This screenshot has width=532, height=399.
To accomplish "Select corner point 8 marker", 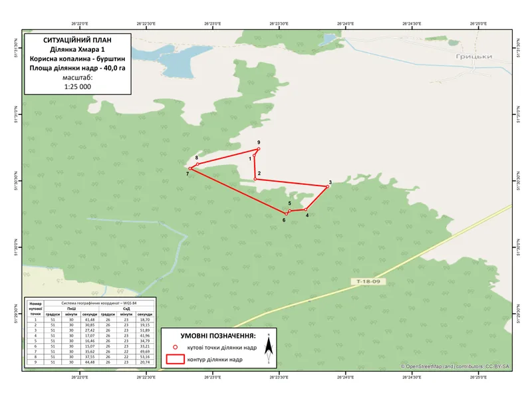I will (198, 164).
